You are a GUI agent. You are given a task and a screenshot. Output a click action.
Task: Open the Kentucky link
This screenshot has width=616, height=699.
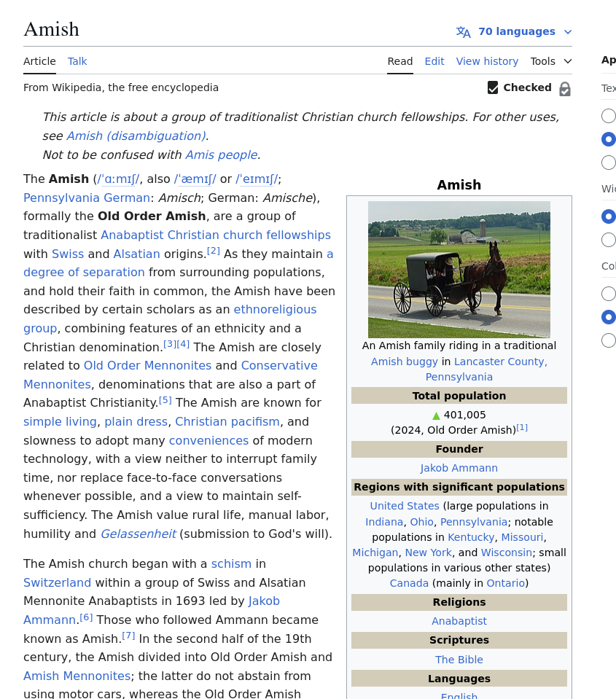(471, 537)
